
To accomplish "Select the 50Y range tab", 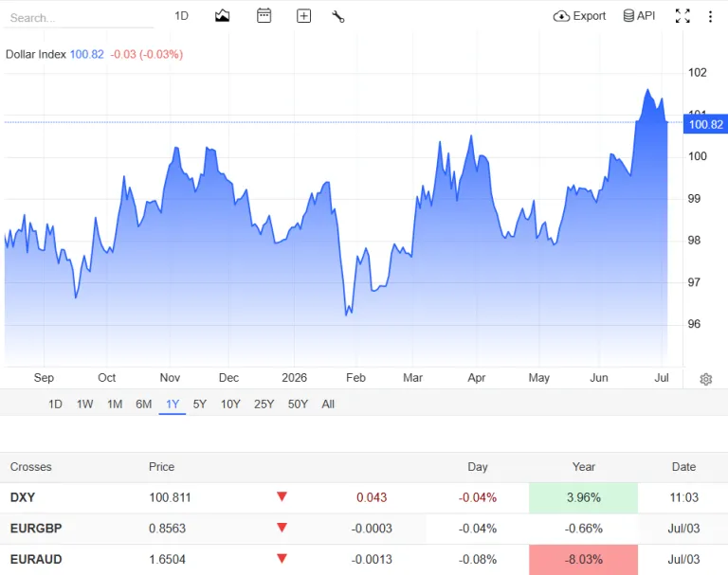I will 298,404.
